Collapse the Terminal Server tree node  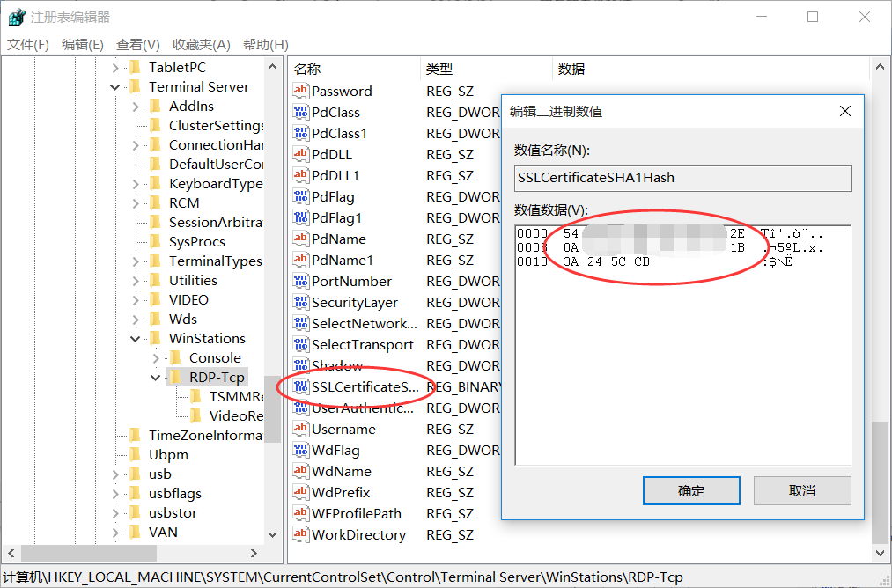point(114,86)
